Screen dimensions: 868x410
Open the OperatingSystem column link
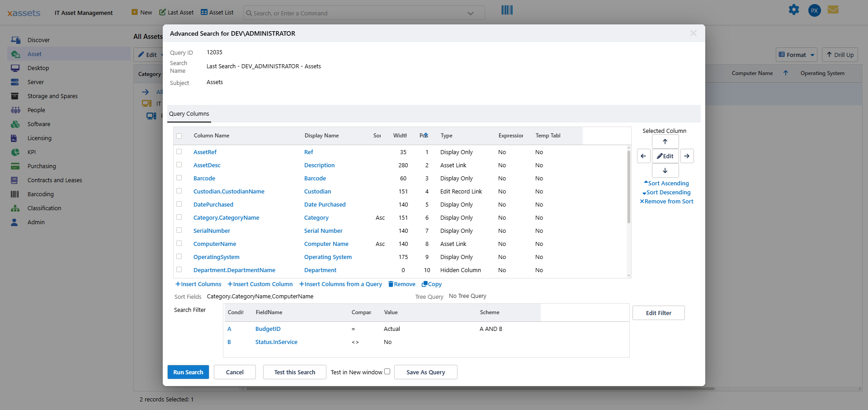tap(217, 257)
